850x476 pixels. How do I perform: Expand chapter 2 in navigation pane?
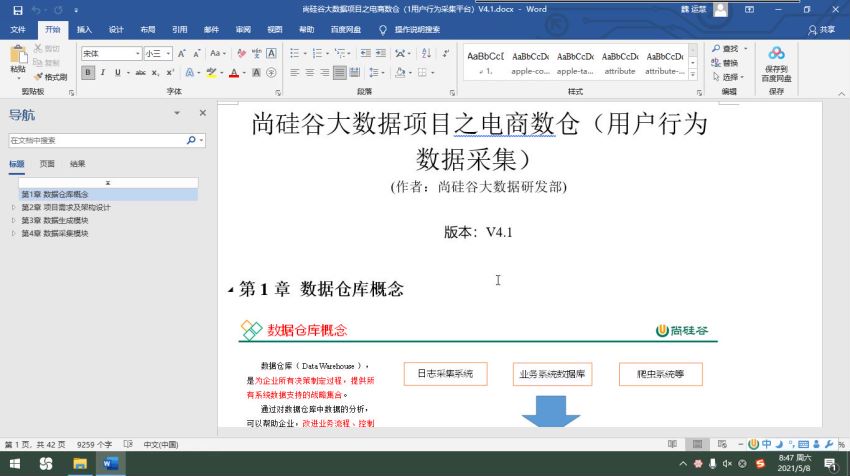coord(14,207)
